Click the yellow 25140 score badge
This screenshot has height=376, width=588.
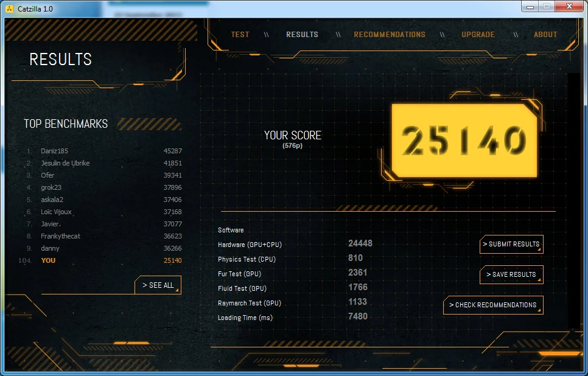[464, 140]
